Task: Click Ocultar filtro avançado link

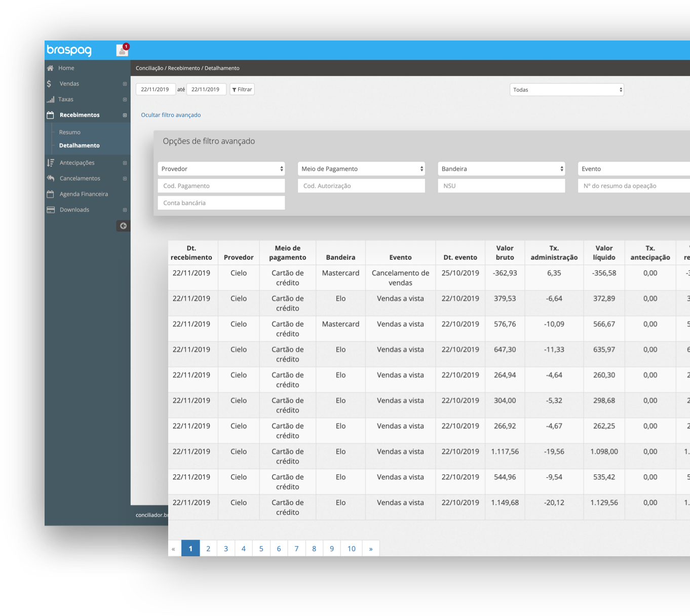Action: point(171,115)
